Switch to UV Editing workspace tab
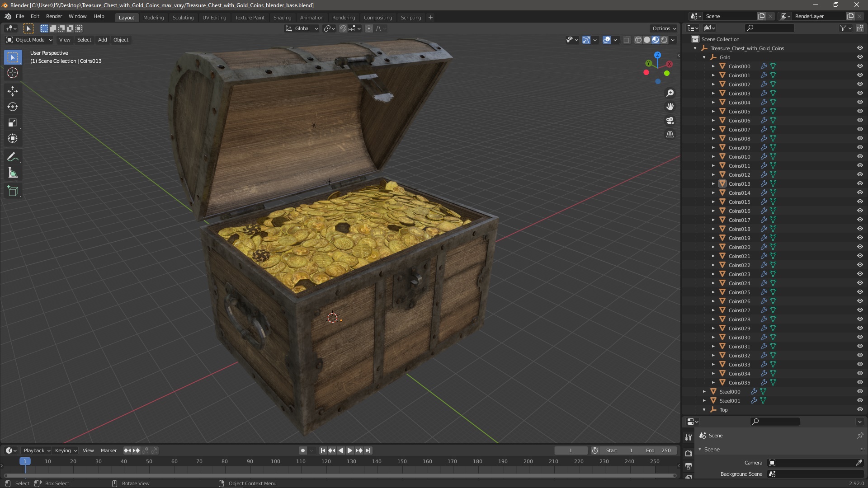Screen dimensions: 868x488 [214, 18]
